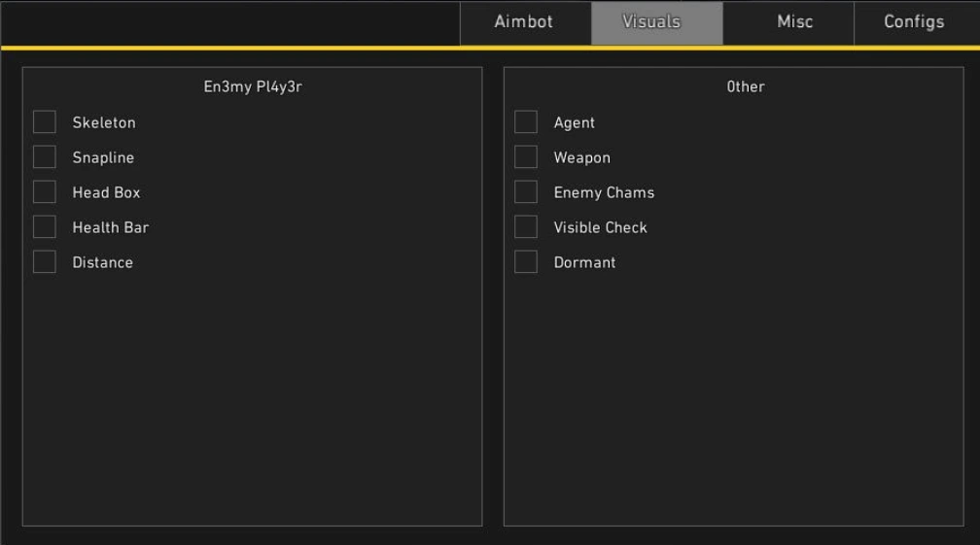This screenshot has width=980, height=545.
Task: Click the Weapon label text
Action: pos(581,158)
